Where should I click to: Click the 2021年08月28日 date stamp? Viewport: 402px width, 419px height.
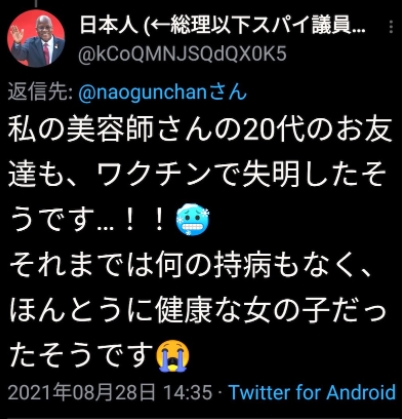pos(81,392)
